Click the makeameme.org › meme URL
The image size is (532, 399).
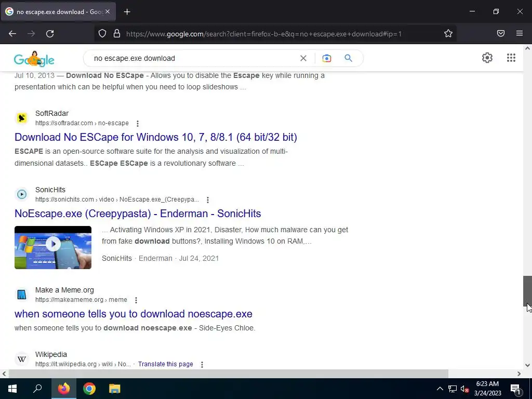(x=81, y=300)
